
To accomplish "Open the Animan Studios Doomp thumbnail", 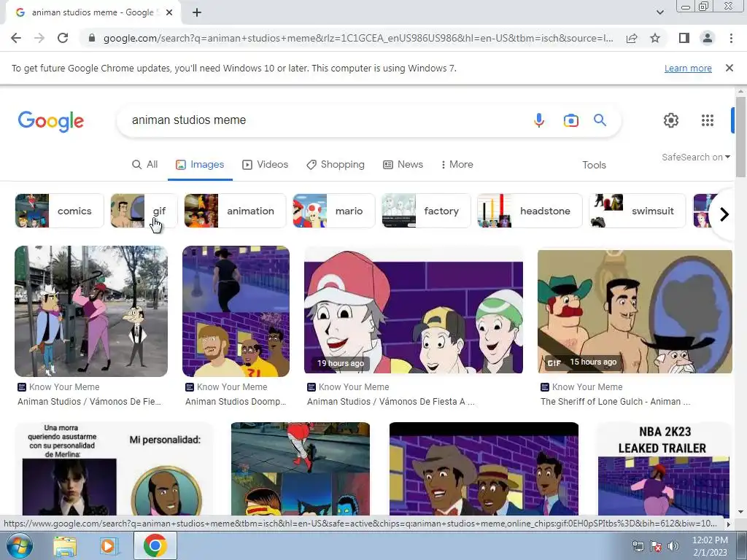I will 236,311.
